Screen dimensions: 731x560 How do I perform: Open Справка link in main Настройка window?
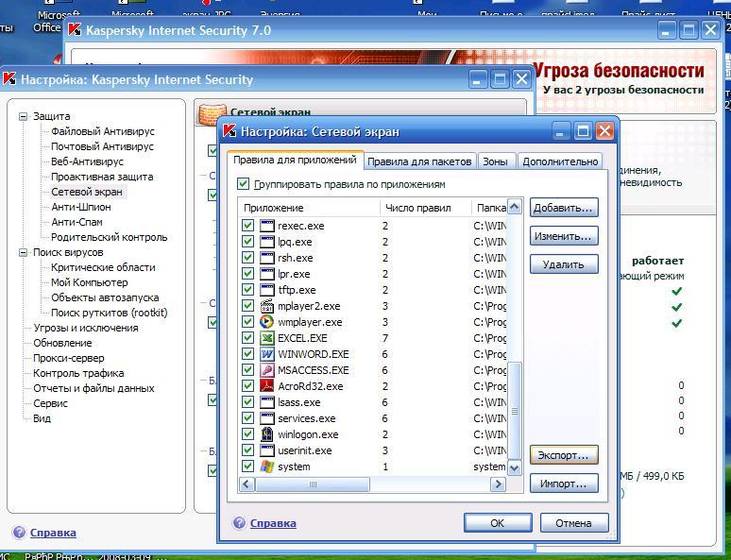(x=53, y=533)
